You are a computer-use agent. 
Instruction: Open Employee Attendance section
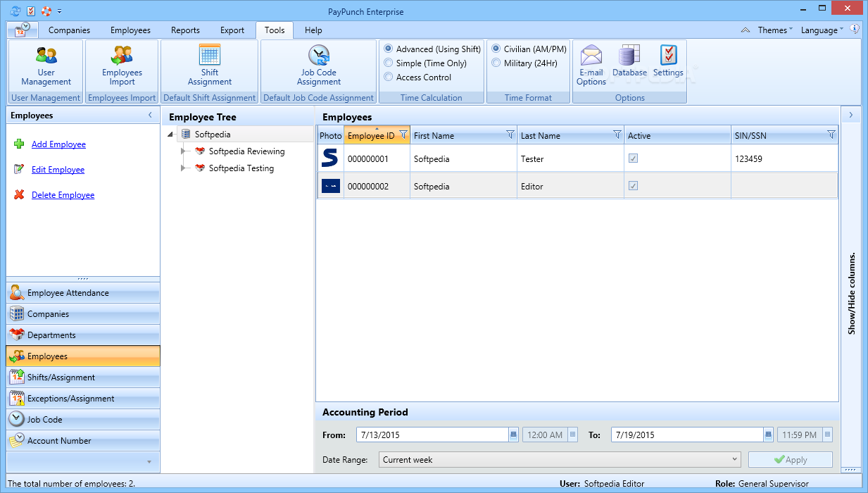click(83, 293)
